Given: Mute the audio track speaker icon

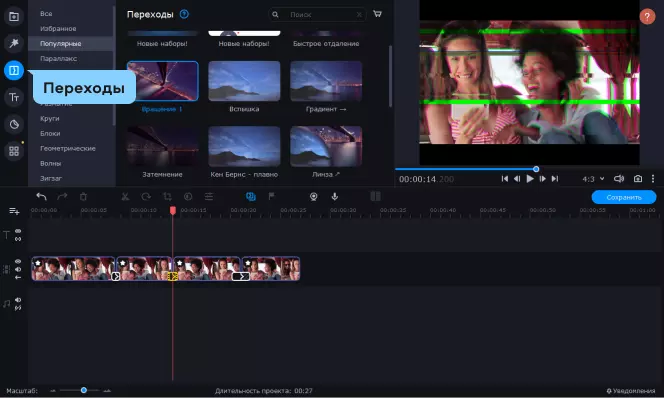Looking at the screenshot, I should click(x=18, y=300).
